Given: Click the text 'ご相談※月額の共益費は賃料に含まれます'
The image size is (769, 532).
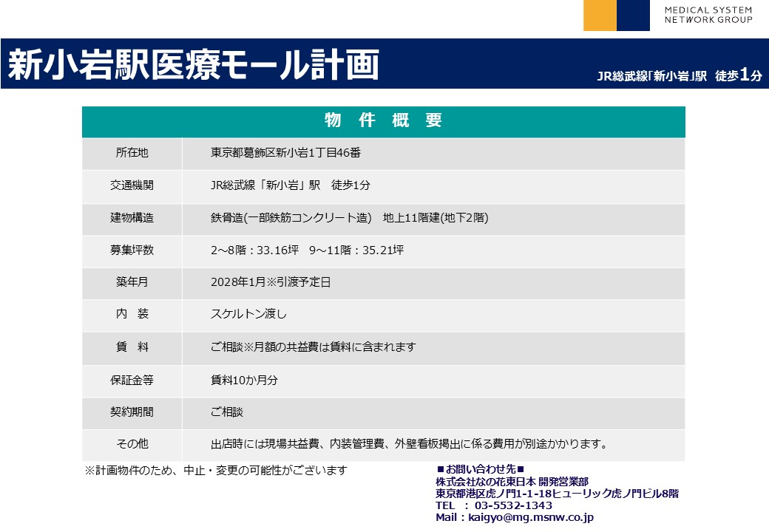Looking at the screenshot, I should click(313, 347).
